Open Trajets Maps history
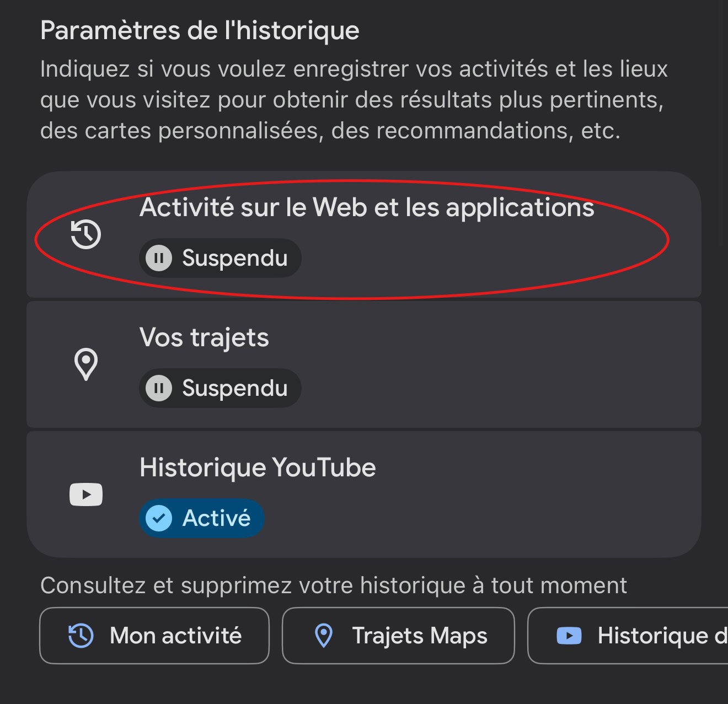Screen dimensions: 728x704 [x=398, y=636]
